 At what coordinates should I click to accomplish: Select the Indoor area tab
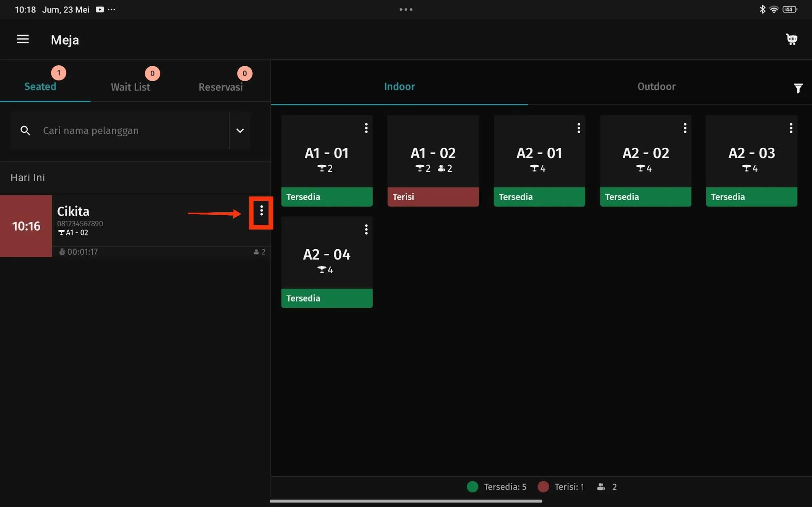pyautogui.click(x=399, y=86)
